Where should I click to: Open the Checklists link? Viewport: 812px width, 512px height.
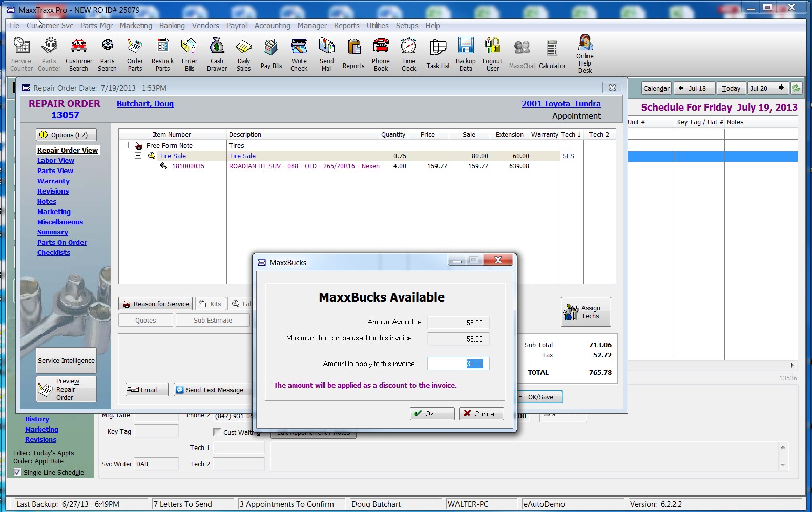54,252
